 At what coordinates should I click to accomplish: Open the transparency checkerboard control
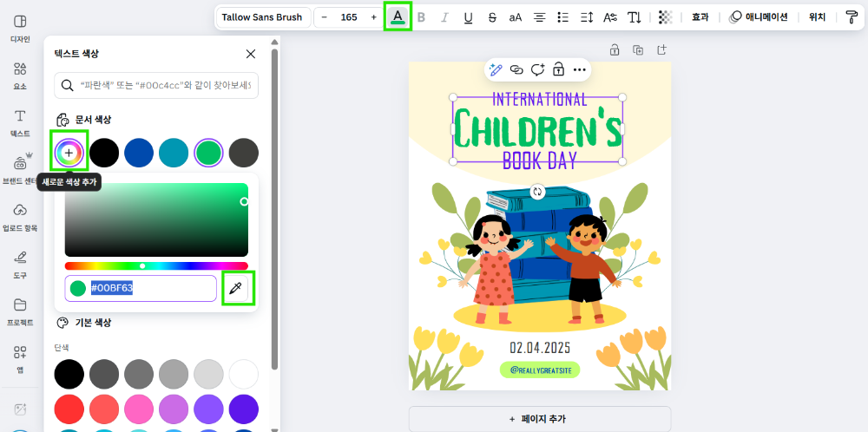point(666,17)
